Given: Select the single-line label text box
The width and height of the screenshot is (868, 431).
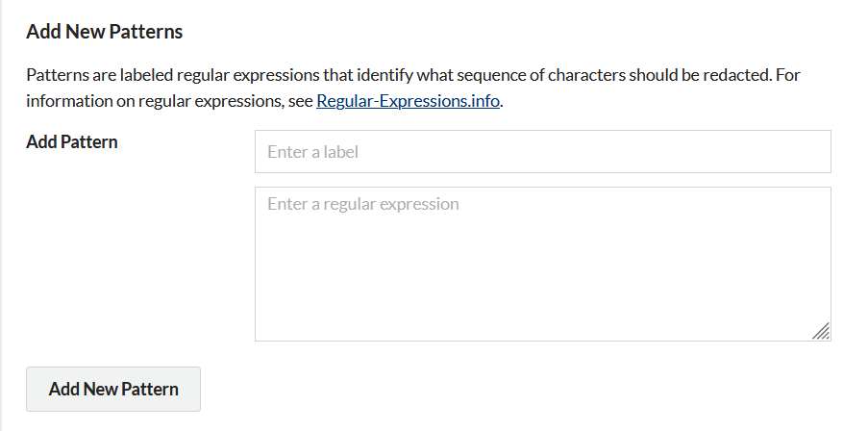Looking at the screenshot, I should (x=543, y=152).
